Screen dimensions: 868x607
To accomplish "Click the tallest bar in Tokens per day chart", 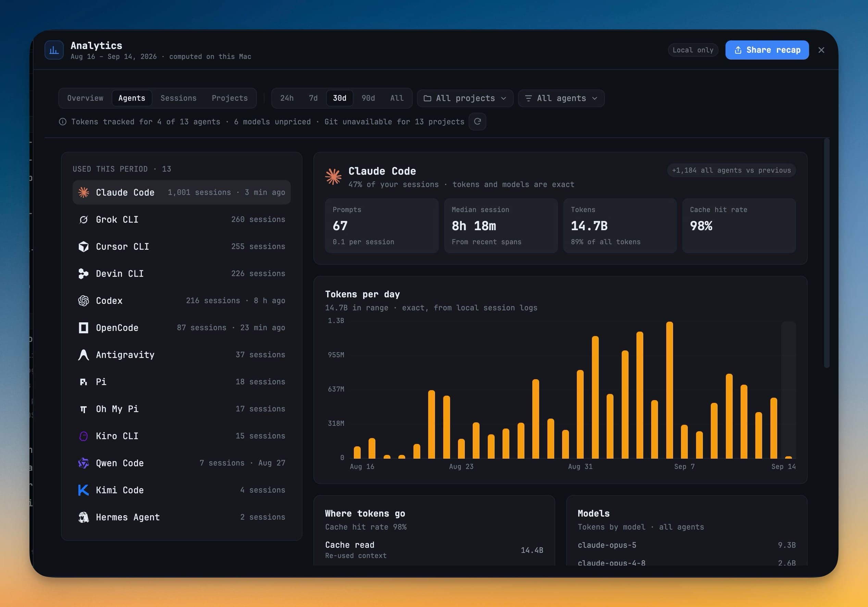I will (670, 390).
